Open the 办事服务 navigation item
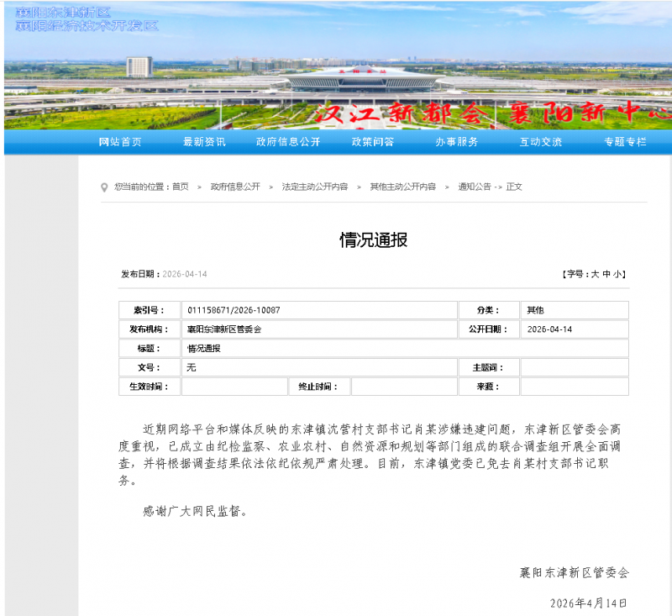This screenshot has width=672, height=616. pos(456,142)
